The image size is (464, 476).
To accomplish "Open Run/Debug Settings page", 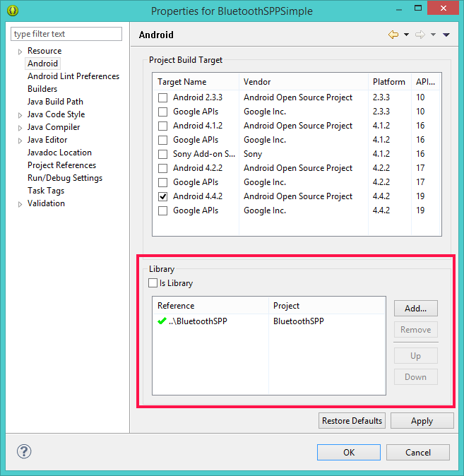I will (65, 178).
